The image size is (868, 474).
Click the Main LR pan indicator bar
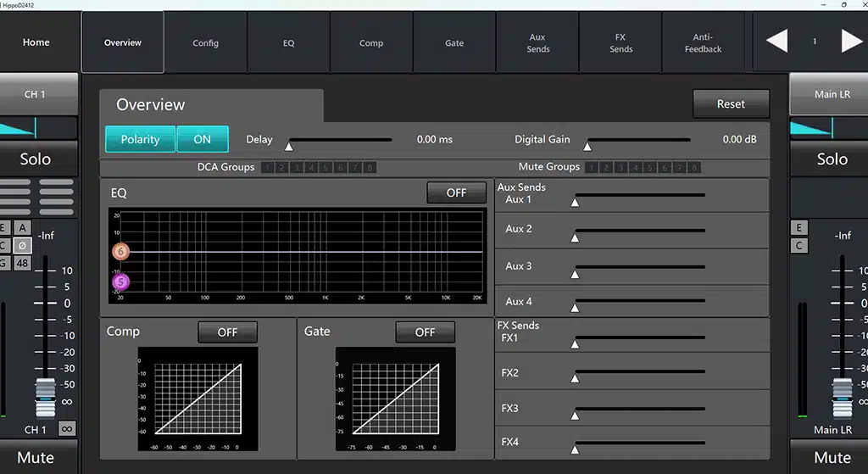pyautogui.click(x=829, y=128)
